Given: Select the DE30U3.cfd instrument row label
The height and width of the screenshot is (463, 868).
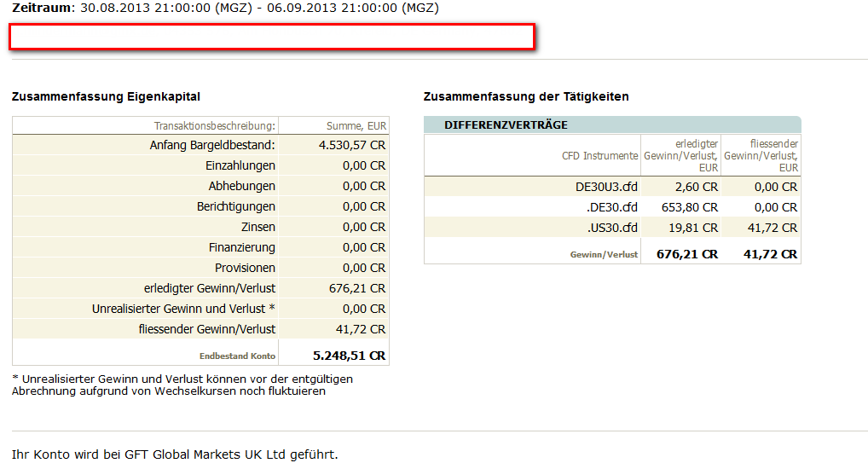Looking at the screenshot, I should click(x=606, y=187).
